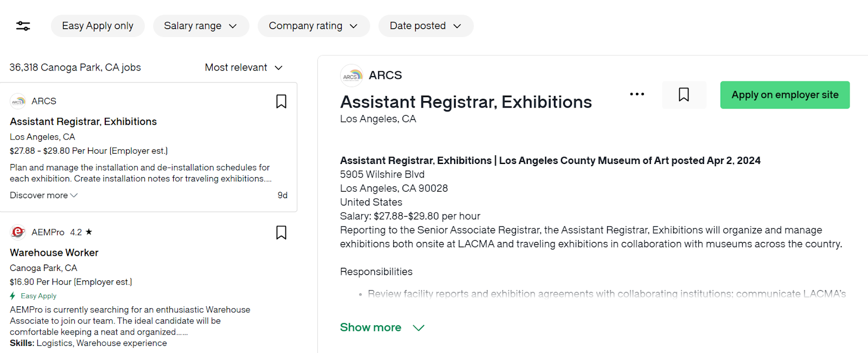Expand the Company rating filter

[314, 26]
